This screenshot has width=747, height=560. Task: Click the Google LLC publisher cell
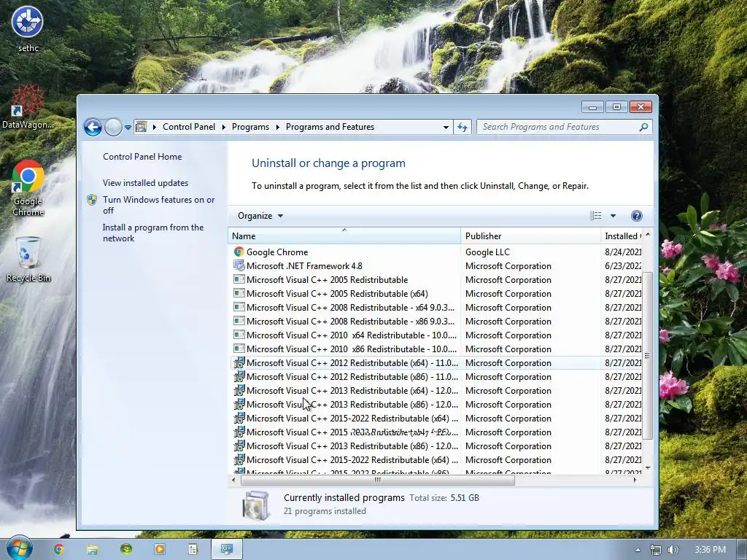pos(487,252)
